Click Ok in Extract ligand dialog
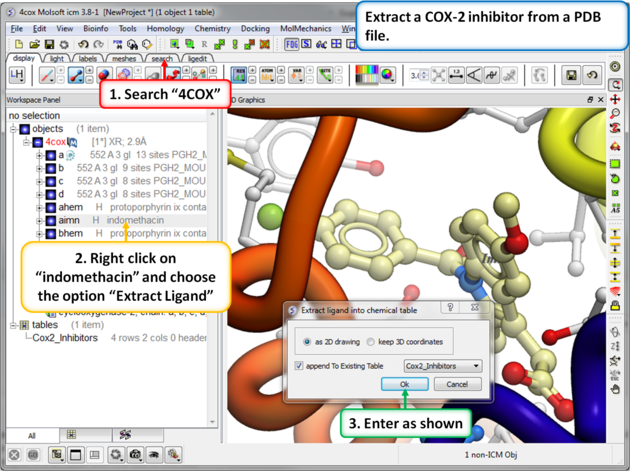Viewport: 630px width, 471px height. [404, 384]
